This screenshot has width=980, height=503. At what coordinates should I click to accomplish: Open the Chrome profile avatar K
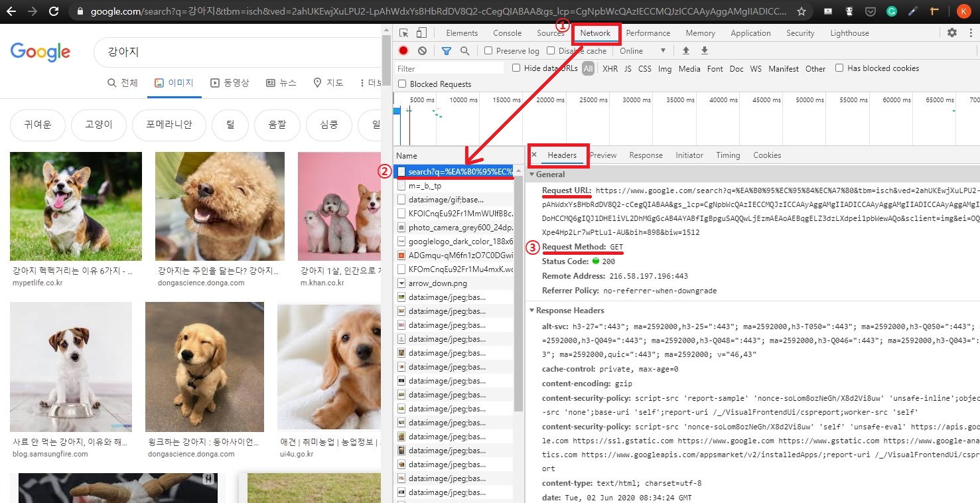pos(963,11)
